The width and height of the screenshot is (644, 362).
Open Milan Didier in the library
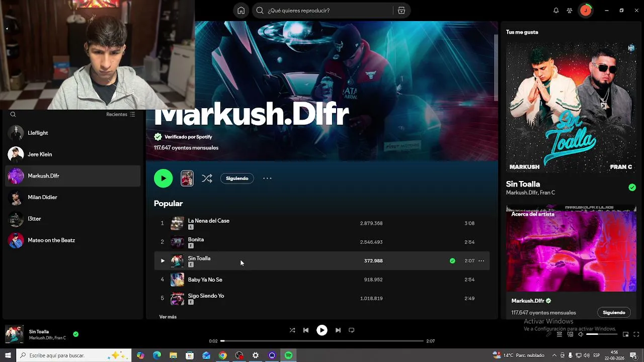(72, 198)
